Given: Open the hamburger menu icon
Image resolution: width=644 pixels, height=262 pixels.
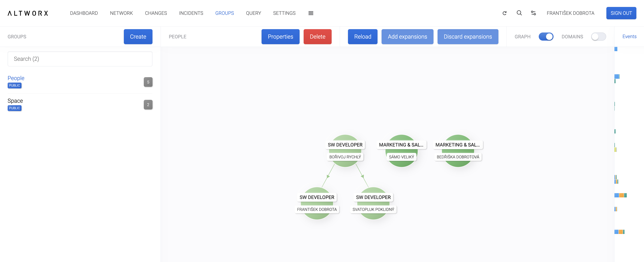Looking at the screenshot, I should point(311,13).
